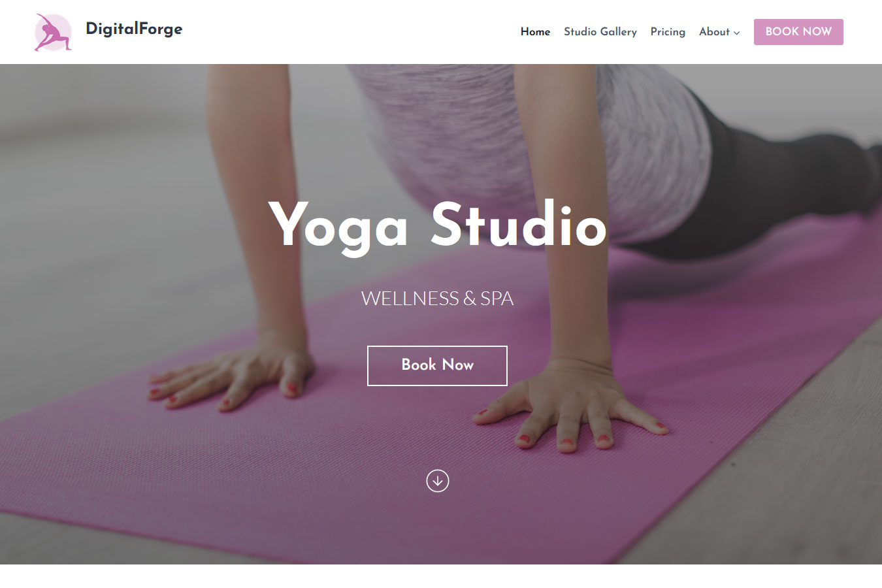This screenshot has width=882, height=588.
Task: Click the outlined Book Now hero button
Action: coord(437,366)
